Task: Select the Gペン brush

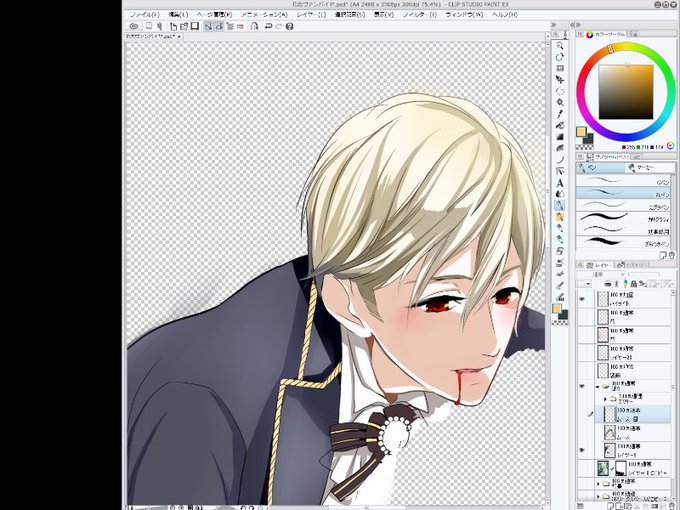Action: coord(623,181)
